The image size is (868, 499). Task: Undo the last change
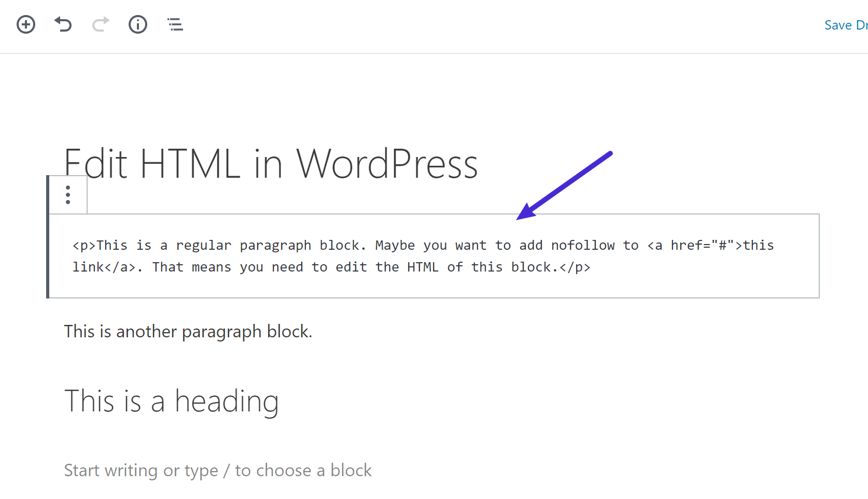63,24
